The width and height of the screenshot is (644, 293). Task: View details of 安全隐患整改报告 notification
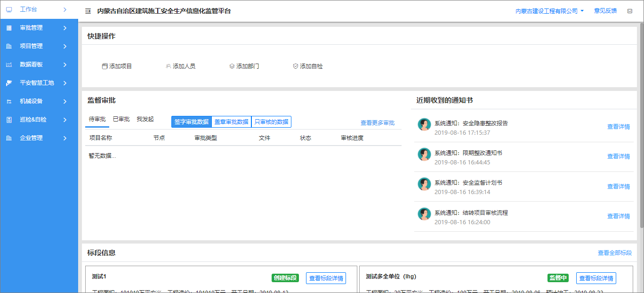(x=619, y=127)
